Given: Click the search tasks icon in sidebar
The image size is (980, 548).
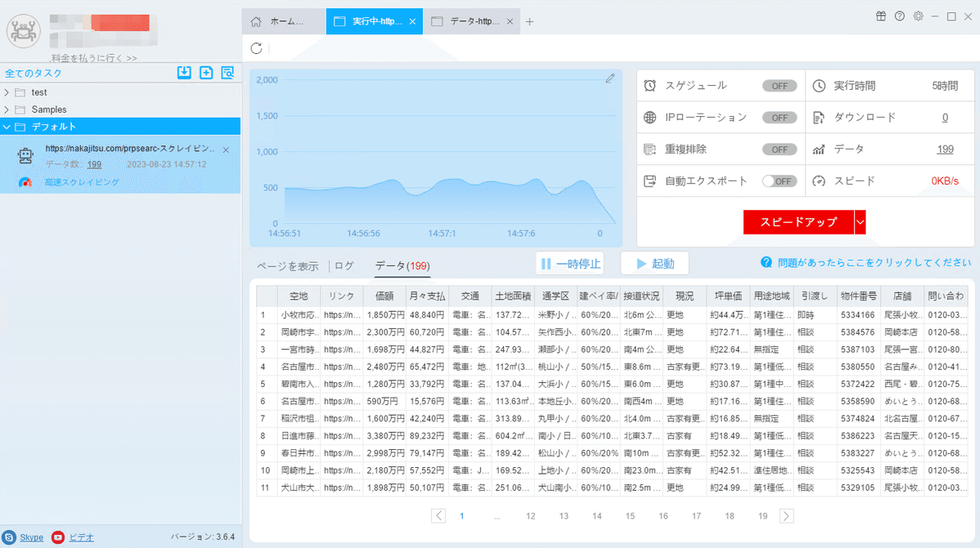Looking at the screenshot, I should tap(228, 73).
